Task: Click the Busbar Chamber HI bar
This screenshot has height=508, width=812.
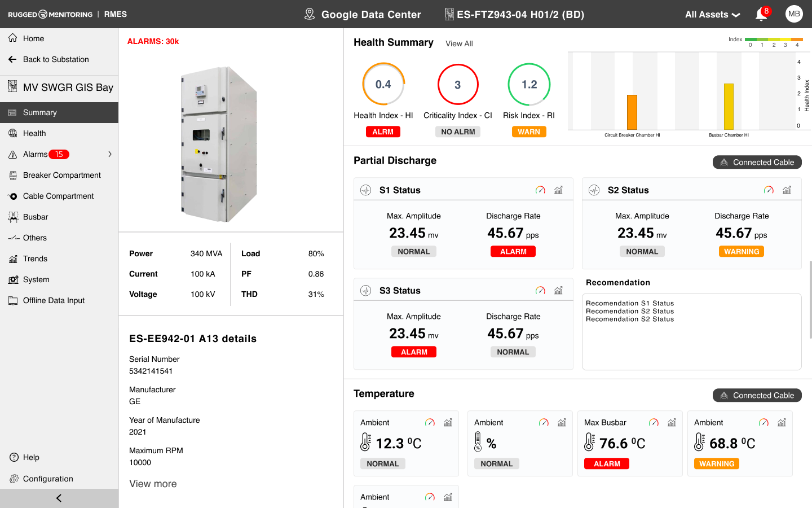Action: coord(729,107)
